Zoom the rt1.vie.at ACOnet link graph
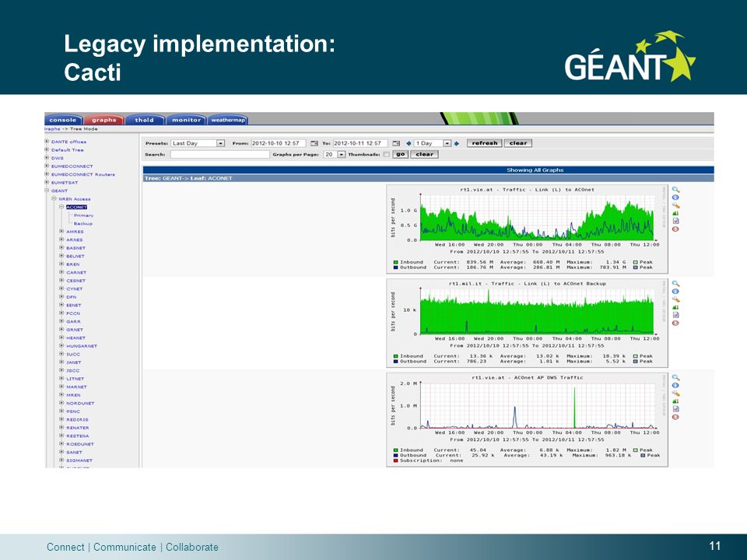The height and width of the screenshot is (560, 747). click(675, 190)
